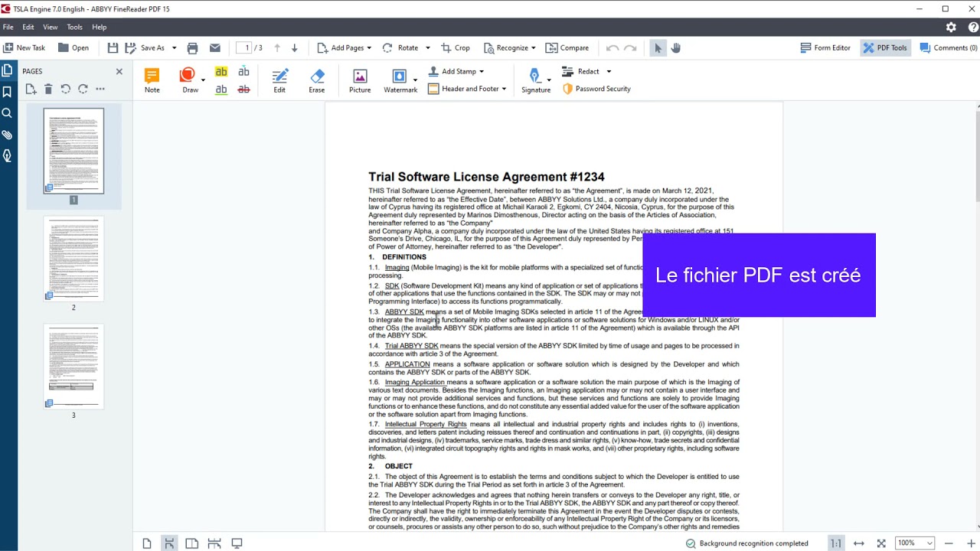
Task: Open the Save As dropdown arrow
Action: coord(174,47)
